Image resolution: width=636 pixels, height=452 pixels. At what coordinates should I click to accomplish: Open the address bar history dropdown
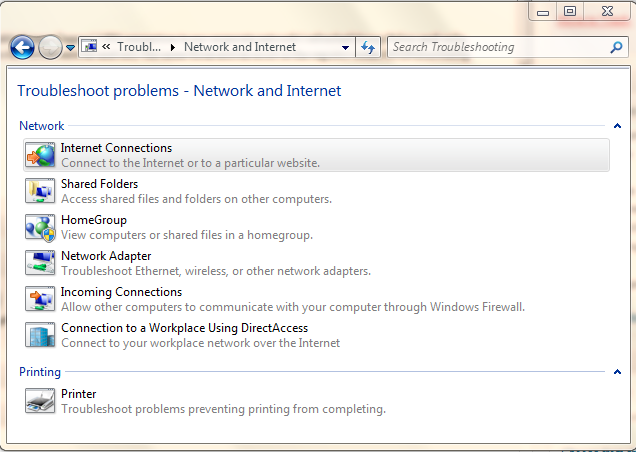345,47
